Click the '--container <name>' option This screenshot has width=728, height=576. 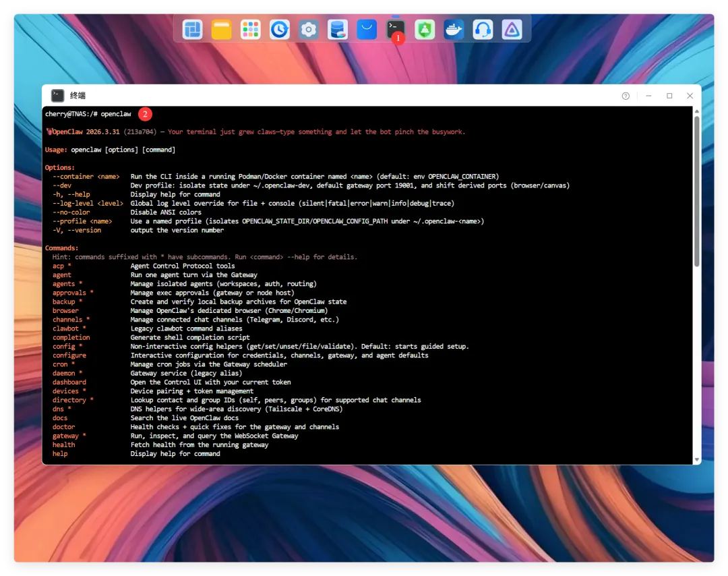(86, 177)
